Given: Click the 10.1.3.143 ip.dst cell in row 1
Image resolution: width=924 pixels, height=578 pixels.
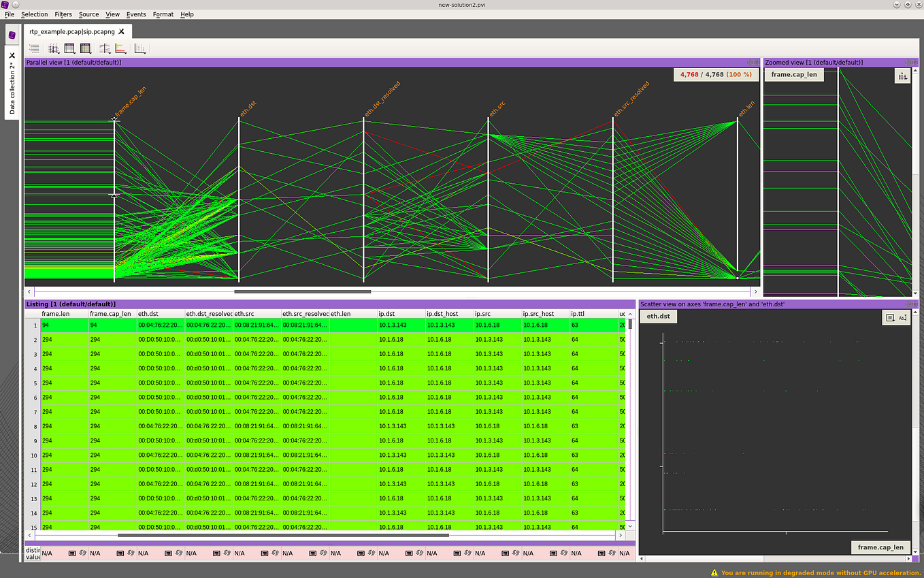Looking at the screenshot, I should [401, 325].
